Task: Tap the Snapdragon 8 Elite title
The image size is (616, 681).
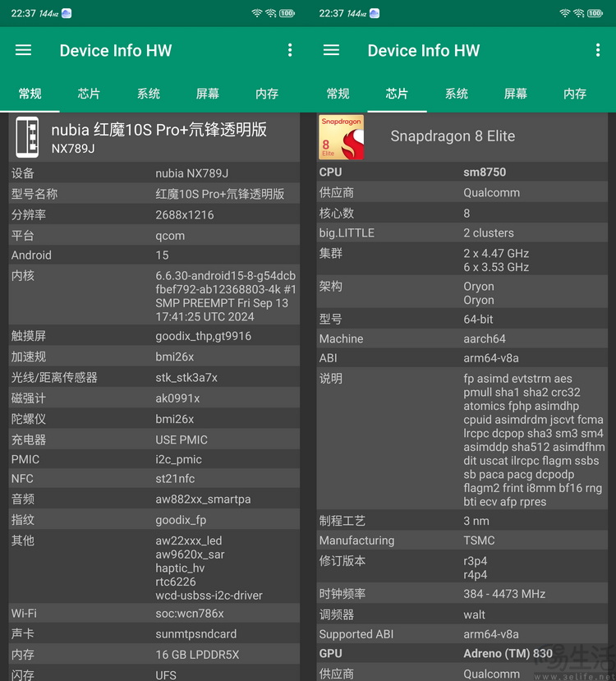Action: 453,136
